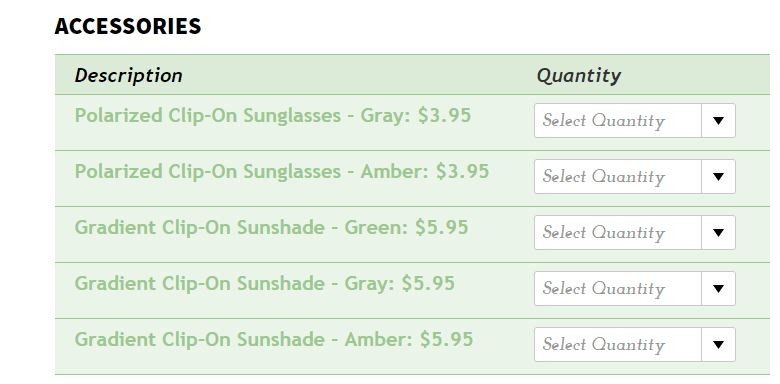
Task: Click Gradient Clip-On Sunshade Gray description
Action: click(x=265, y=284)
